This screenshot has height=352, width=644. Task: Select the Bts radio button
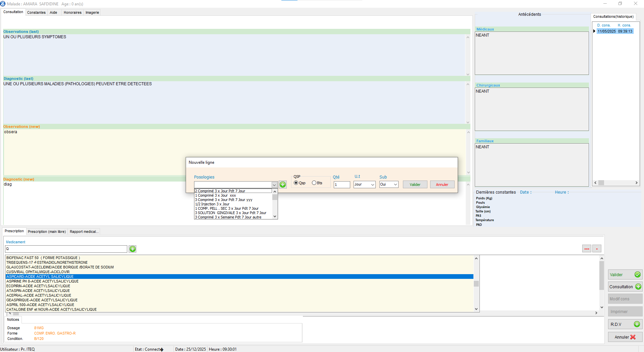[x=314, y=183]
